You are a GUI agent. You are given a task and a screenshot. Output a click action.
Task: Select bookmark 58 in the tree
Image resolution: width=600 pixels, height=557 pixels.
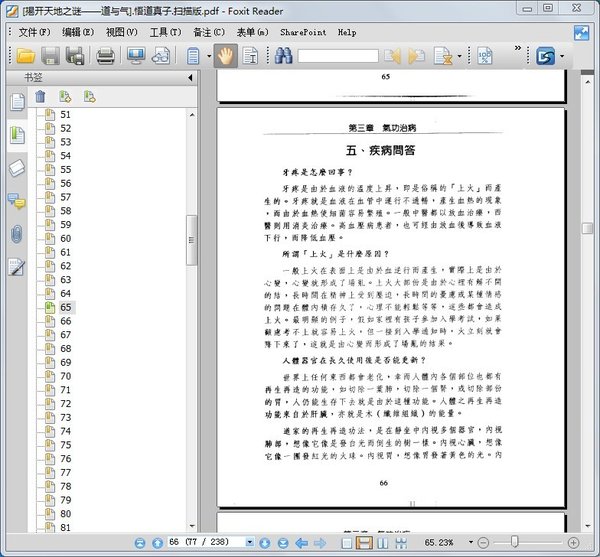[65, 211]
